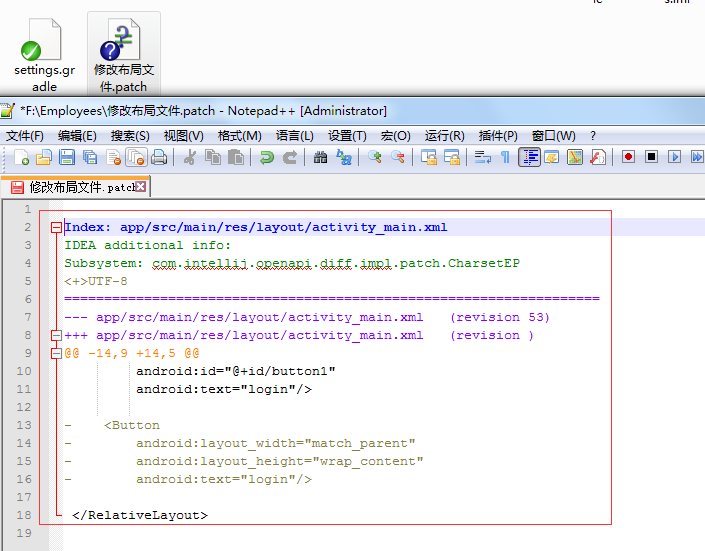This screenshot has width=705, height=551.
Task: Click the Zoom in toolbar icon
Action: click(x=374, y=157)
